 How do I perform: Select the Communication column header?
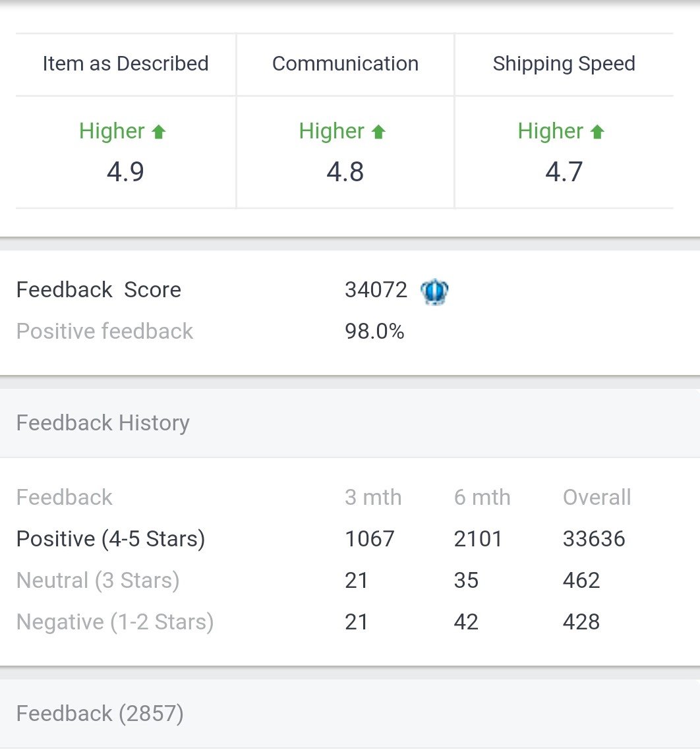click(x=345, y=64)
